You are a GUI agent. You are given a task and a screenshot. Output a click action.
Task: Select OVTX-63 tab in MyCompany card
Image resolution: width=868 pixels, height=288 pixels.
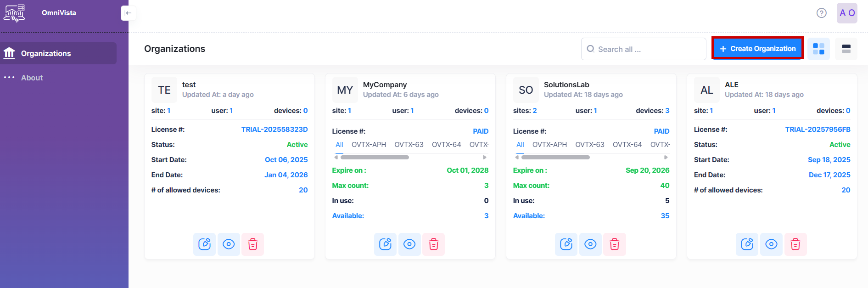pos(409,145)
